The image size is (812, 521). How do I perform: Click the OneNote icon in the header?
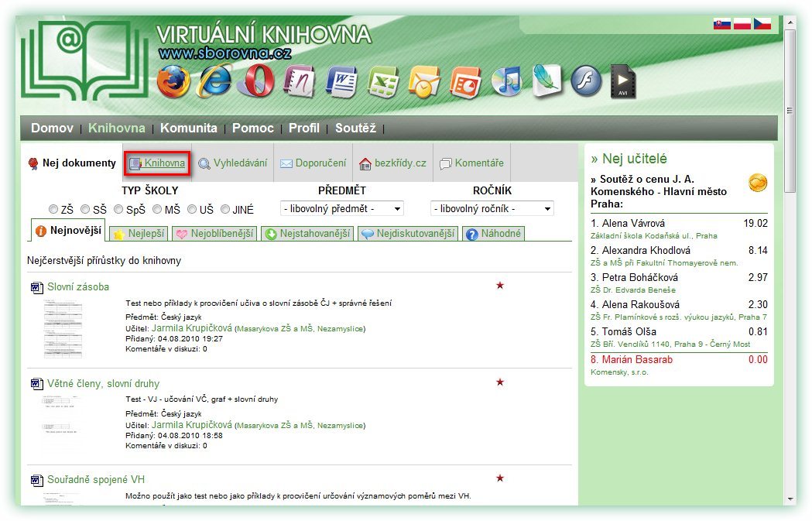pos(300,81)
